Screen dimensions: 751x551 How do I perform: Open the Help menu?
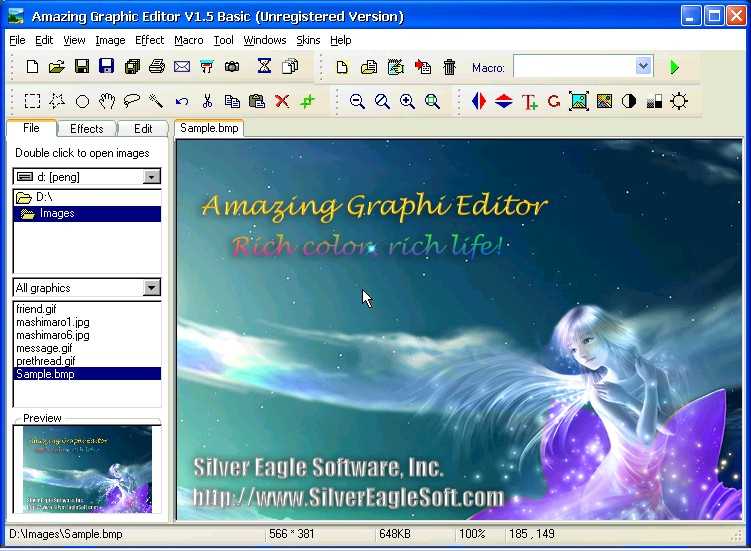pyautogui.click(x=341, y=40)
